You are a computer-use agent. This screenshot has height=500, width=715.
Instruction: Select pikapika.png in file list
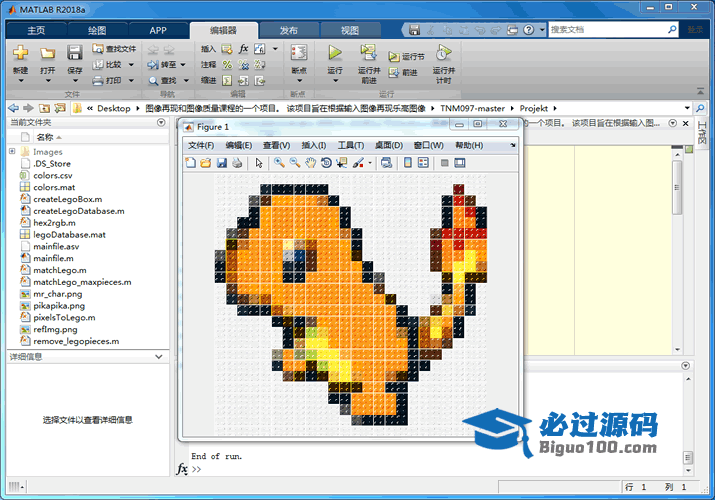(x=59, y=306)
